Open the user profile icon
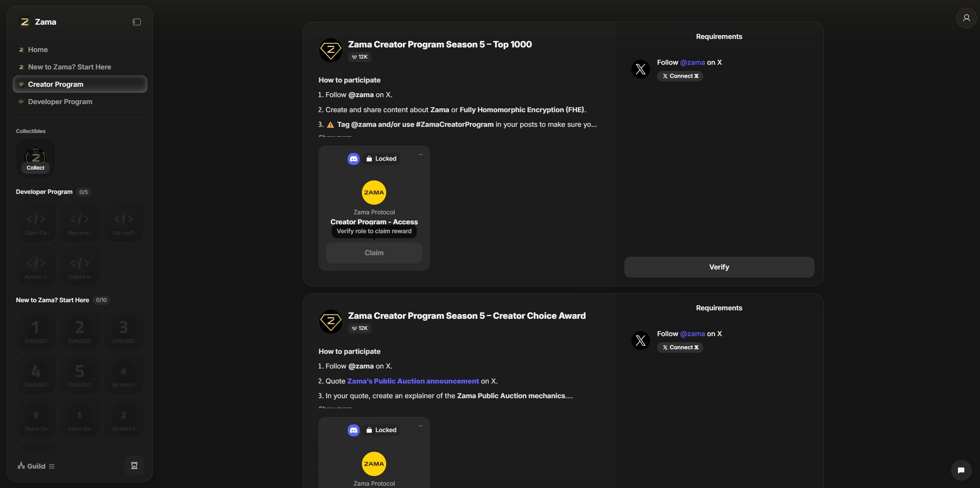 point(966,18)
